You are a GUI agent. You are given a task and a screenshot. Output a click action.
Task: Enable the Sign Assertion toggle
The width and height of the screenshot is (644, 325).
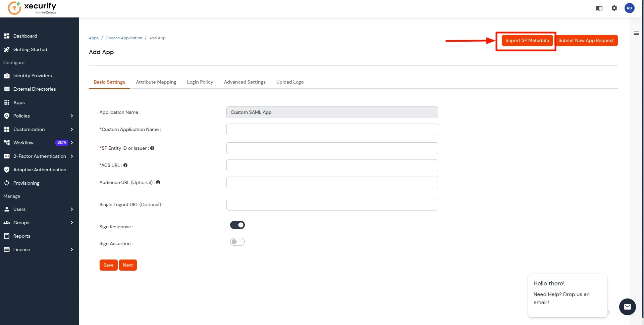click(237, 242)
